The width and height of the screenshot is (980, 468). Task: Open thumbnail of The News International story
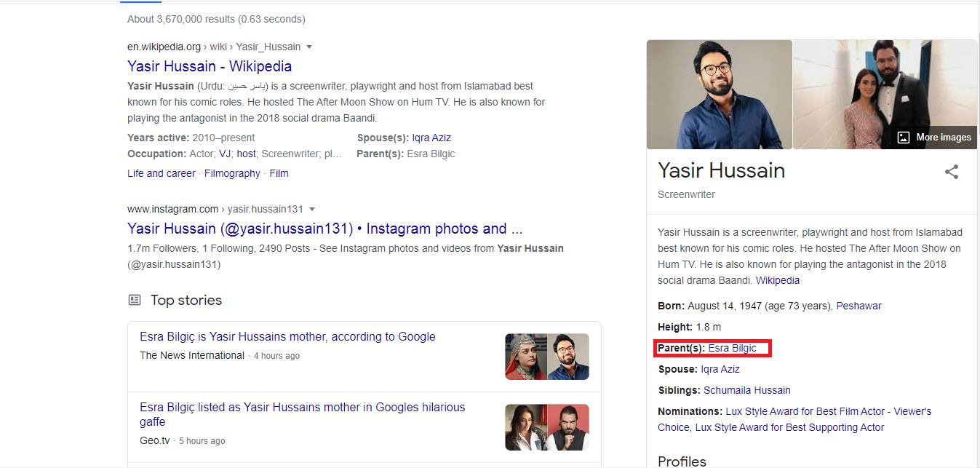(x=547, y=357)
